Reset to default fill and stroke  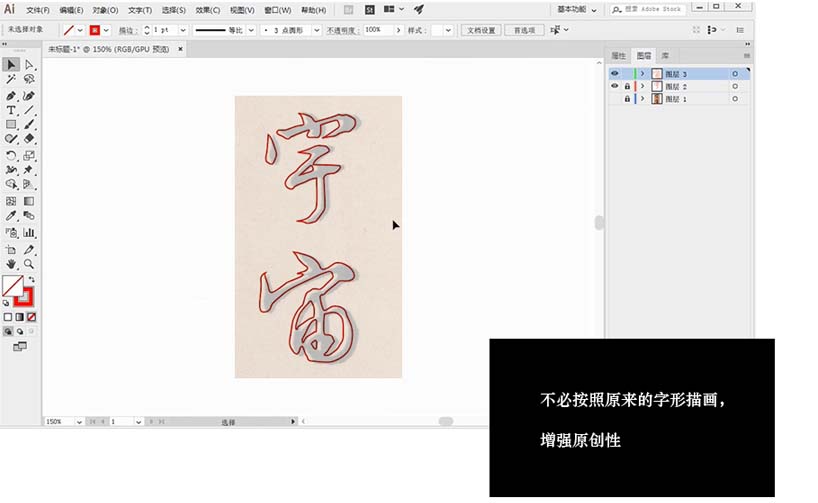coord(6,303)
